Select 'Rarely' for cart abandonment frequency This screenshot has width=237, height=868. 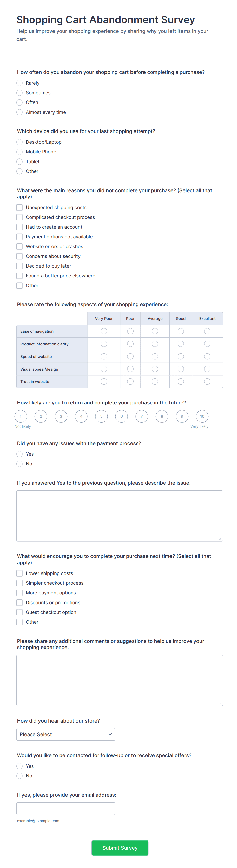pos(20,83)
